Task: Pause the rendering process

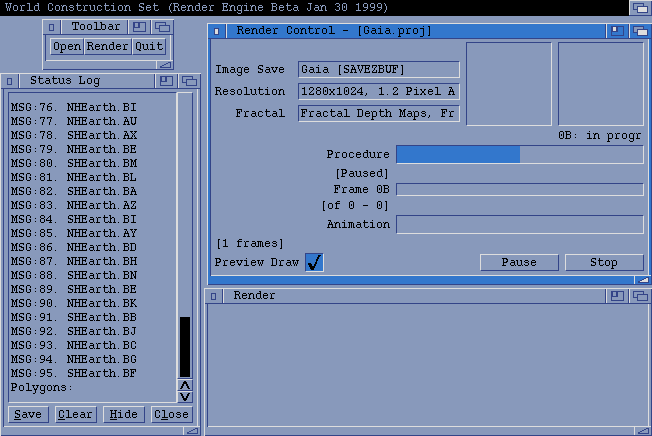Action: pos(518,262)
